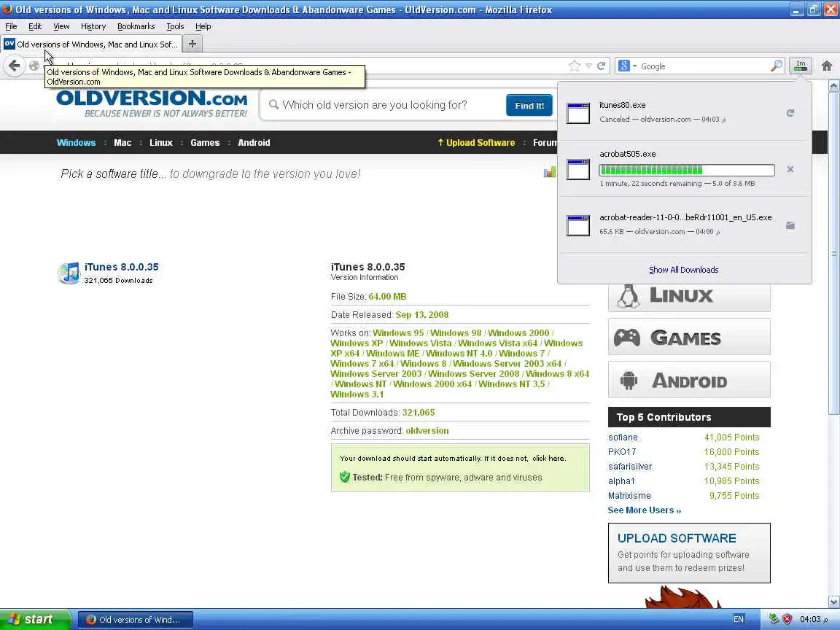840x630 pixels.
Task: Click the Android robot icon
Action: (629, 381)
